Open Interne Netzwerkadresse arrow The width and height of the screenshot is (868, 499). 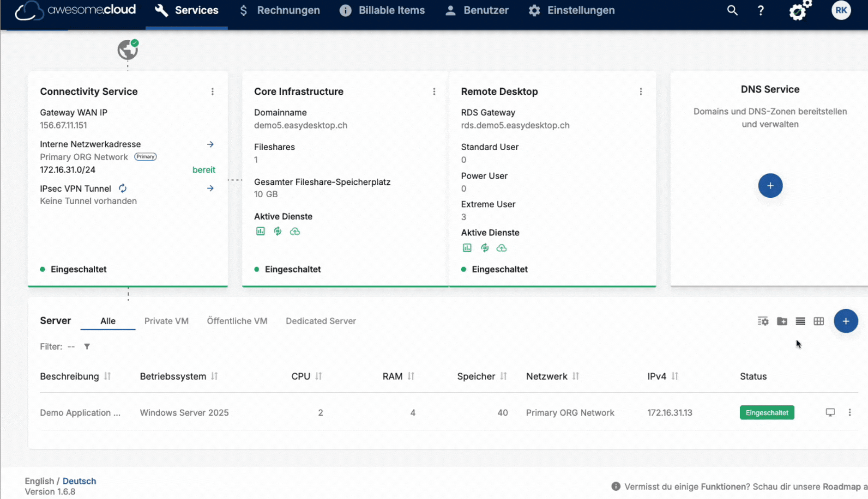tap(210, 145)
